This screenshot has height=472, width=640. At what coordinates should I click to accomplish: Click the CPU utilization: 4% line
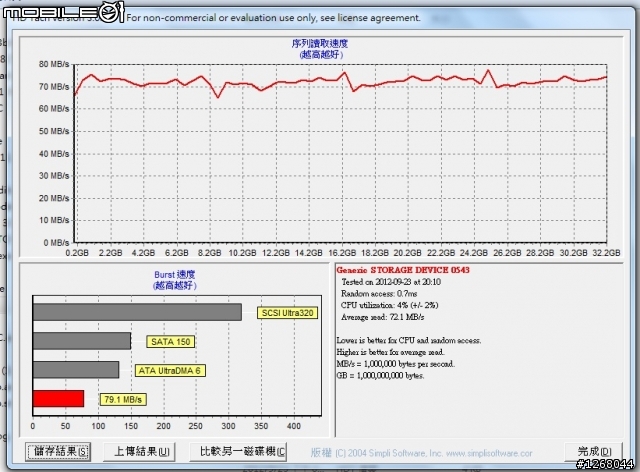[389, 305]
